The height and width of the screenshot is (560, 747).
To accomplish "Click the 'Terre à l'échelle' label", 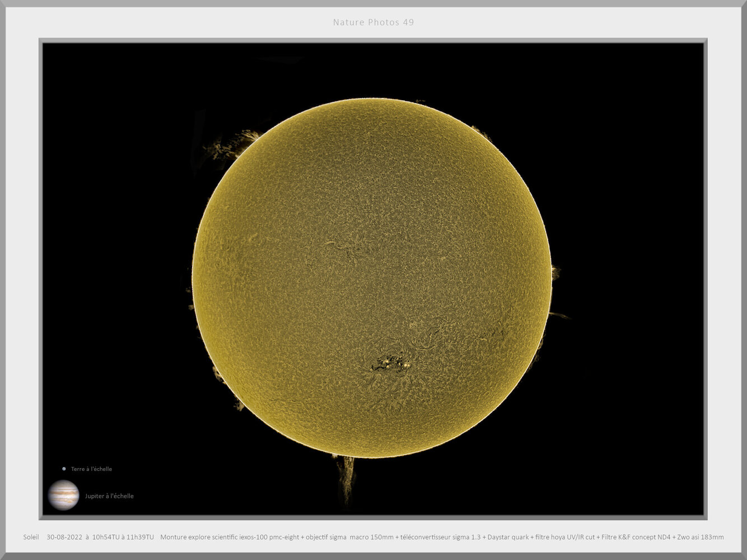I will click(91, 469).
